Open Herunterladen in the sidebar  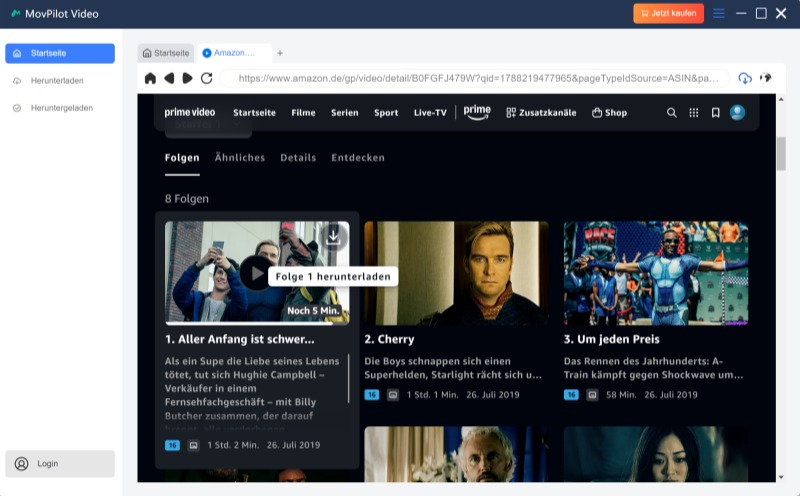(x=57, y=81)
